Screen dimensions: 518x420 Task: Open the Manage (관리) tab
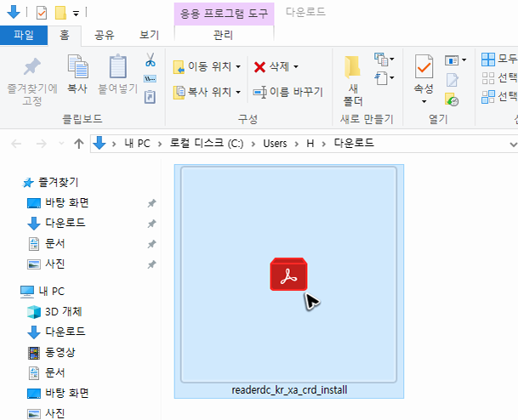pos(224,35)
